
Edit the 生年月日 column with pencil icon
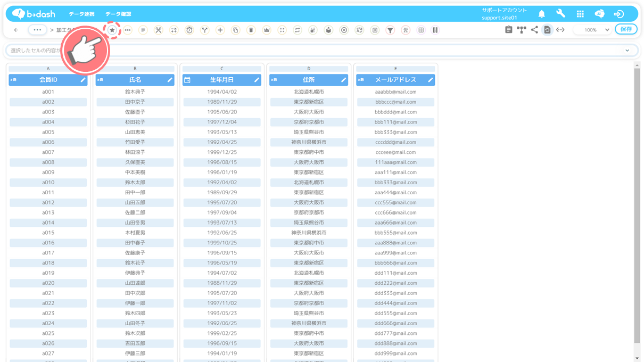pyautogui.click(x=257, y=80)
